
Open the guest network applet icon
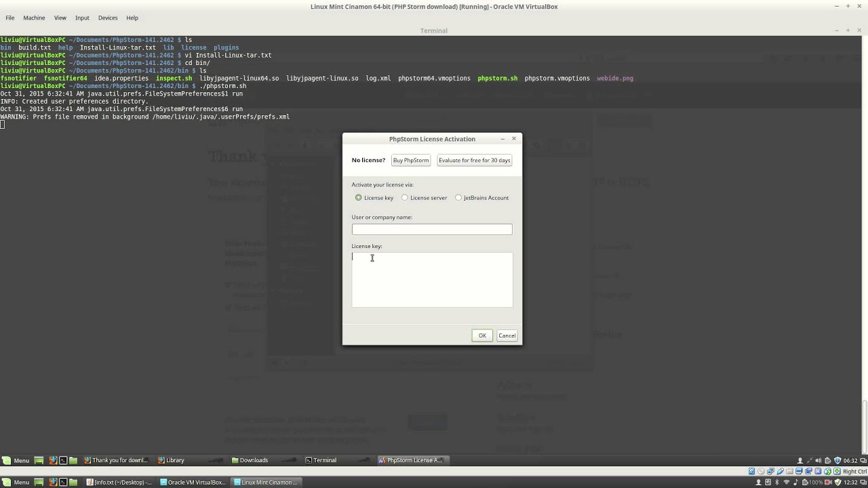click(x=810, y=460)
